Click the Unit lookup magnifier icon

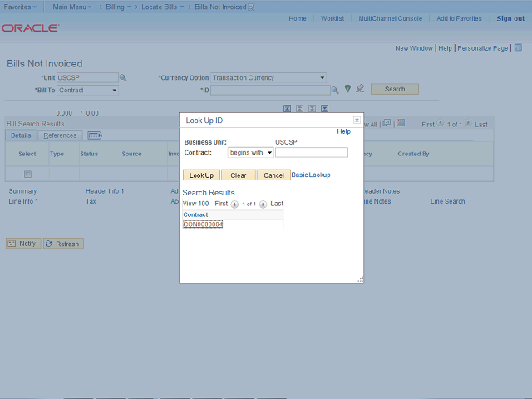[x=123, y=78]
